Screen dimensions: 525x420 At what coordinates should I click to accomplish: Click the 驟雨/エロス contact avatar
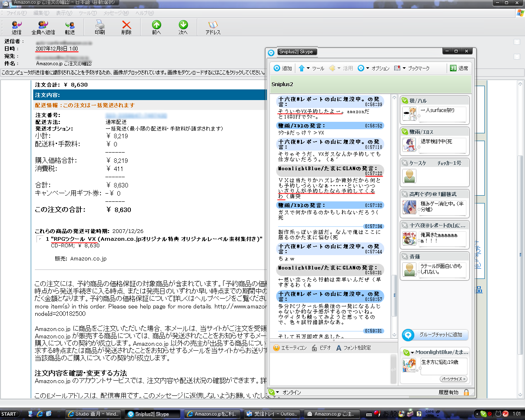coord(409,145)
